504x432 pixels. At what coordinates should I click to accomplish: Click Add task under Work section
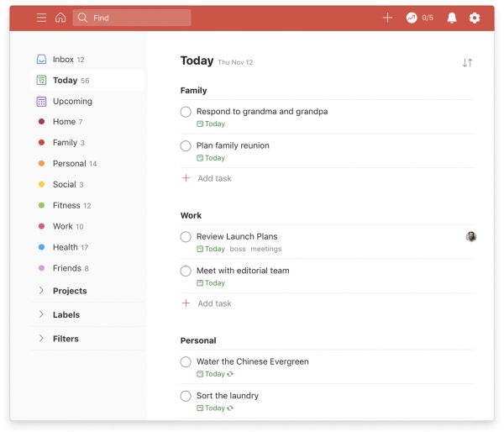coord(213,303)
